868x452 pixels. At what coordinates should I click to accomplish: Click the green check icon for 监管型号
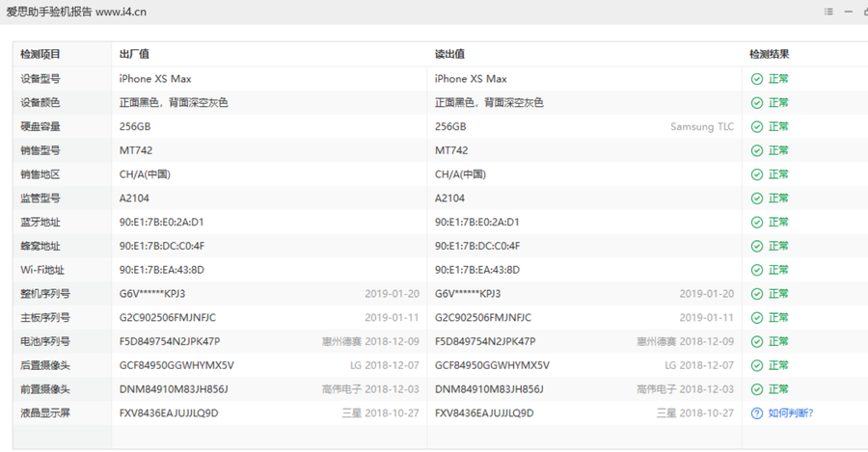(x=757, y=199)
